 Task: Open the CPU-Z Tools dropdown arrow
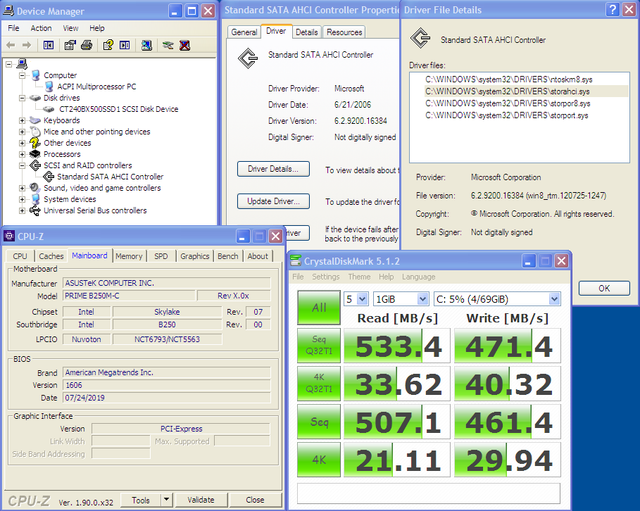tap(166, 499)
